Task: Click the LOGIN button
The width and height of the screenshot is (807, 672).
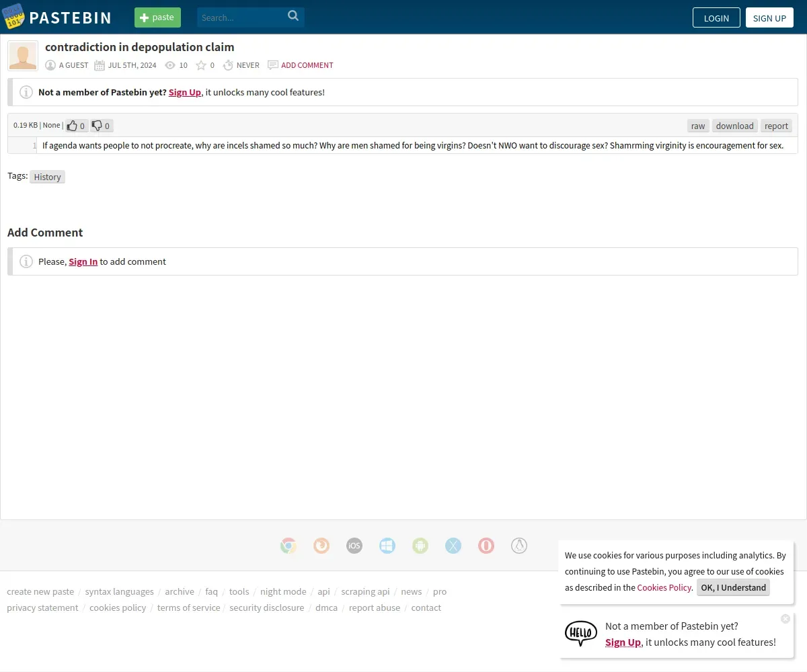Action: [x=716, y=17]
